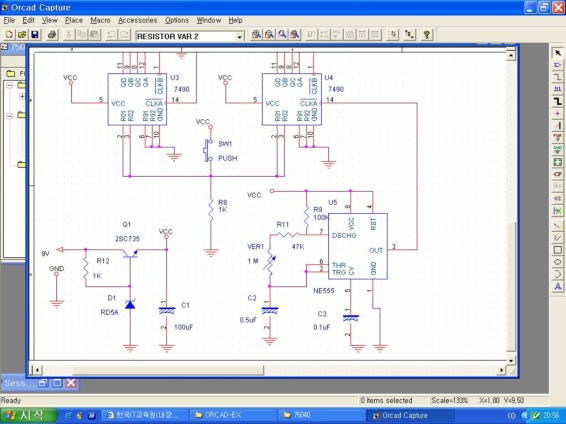Viewport: 566px width, 424px height.
Task: Open the Edit menu
Action: (29, 20)
